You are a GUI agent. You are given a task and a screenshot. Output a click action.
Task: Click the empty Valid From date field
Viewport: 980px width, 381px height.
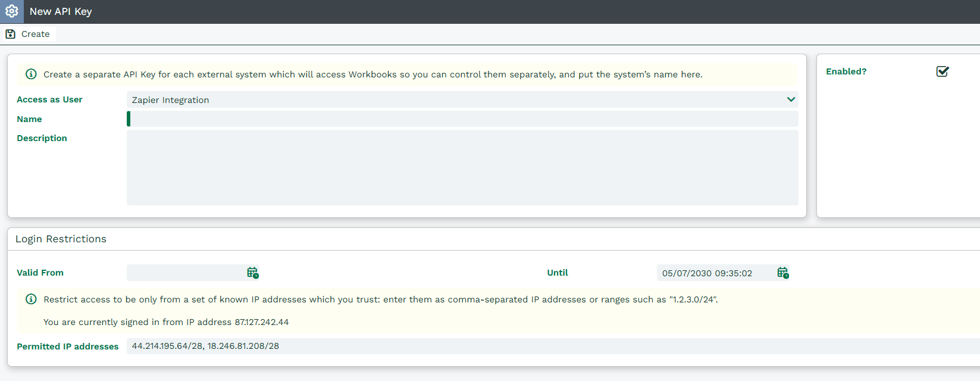pos(186,273)
